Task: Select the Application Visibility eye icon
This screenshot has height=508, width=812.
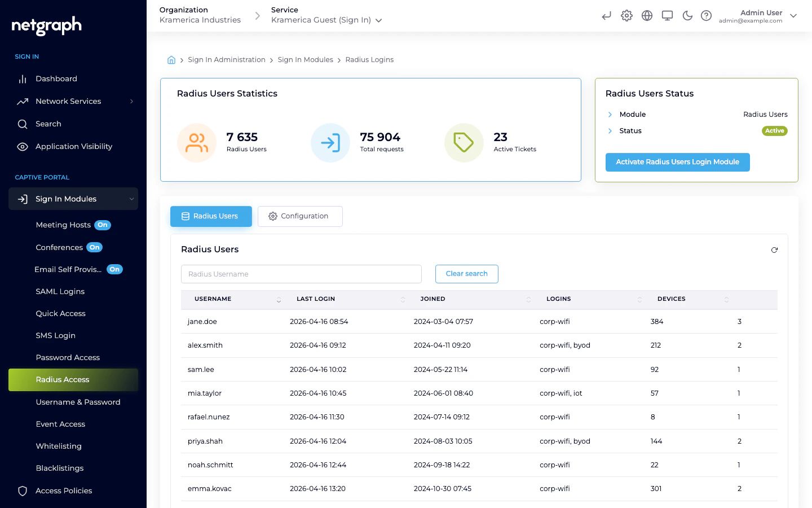Action: click(23, 146)
